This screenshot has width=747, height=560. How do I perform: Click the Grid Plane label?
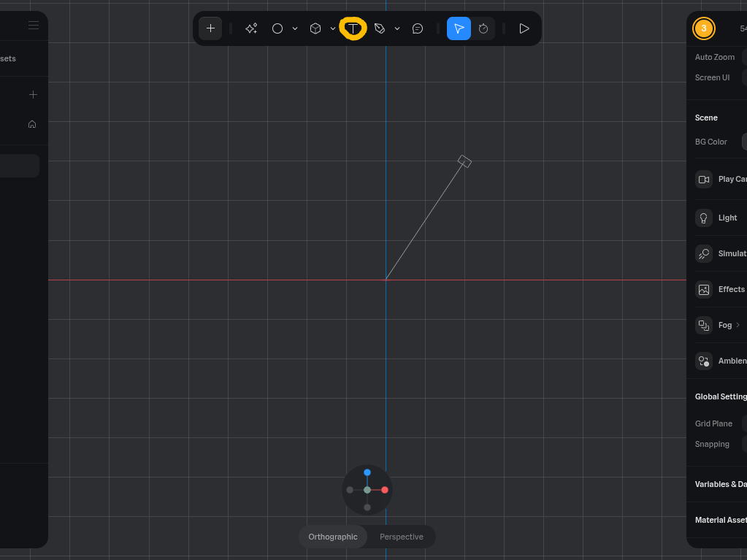tap(713, 423)
